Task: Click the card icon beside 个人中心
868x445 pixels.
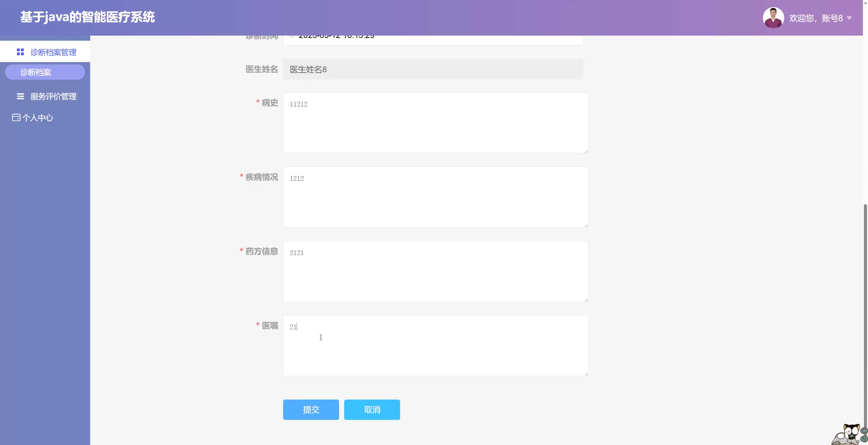Action: pyautogui.click(x=16, y=117)
